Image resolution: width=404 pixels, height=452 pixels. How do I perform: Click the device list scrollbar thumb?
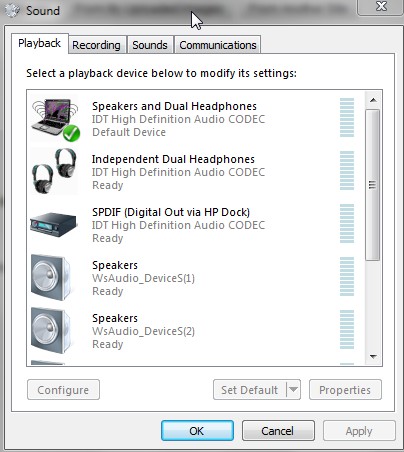[373, 185]
